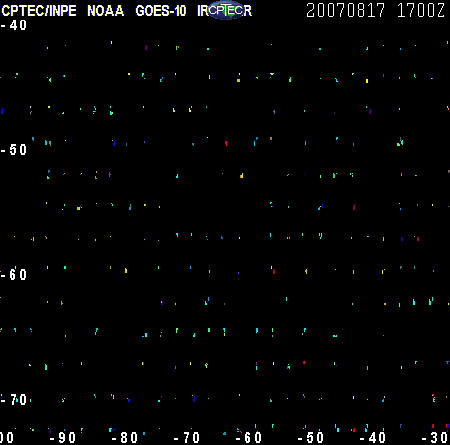This screenshot has width=450, height=445.
Task: Click the -70 longitude label
Action: (x=187, y=438)
